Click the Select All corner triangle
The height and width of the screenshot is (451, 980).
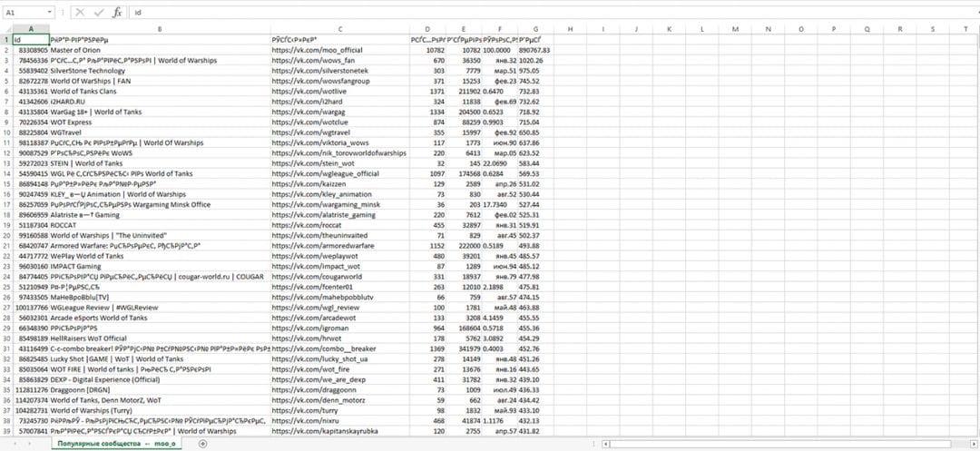pyautogui.click(x=6, y=29)
